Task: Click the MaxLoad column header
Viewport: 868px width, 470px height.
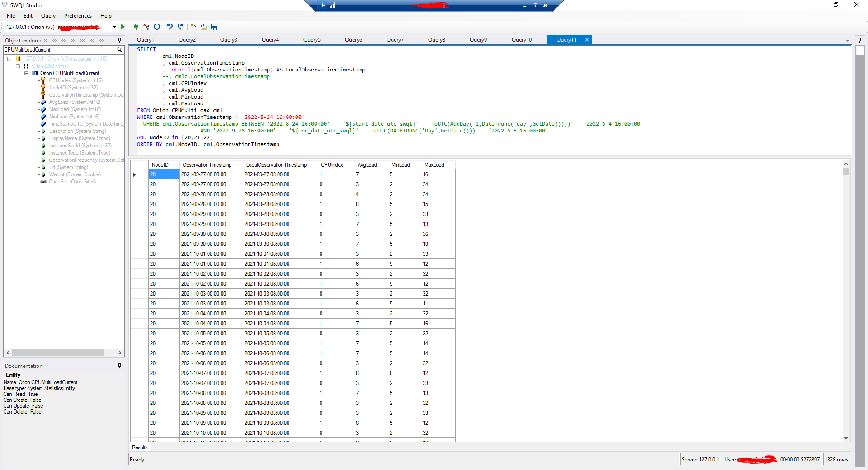Action: pos(434,165)
